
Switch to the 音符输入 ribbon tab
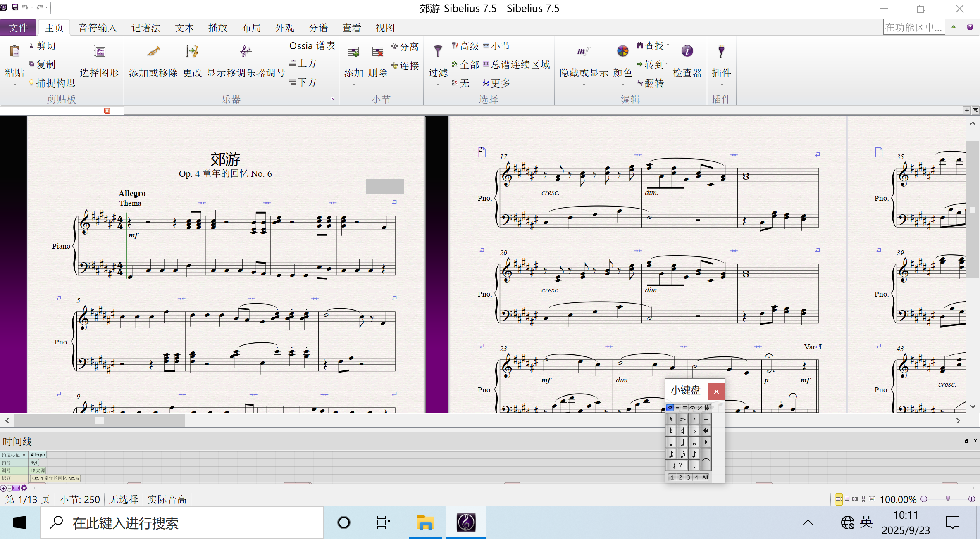[98, 28]
